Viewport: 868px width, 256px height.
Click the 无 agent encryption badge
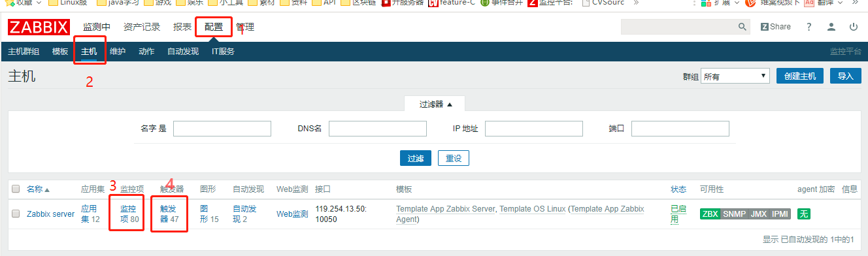(804, 214)
